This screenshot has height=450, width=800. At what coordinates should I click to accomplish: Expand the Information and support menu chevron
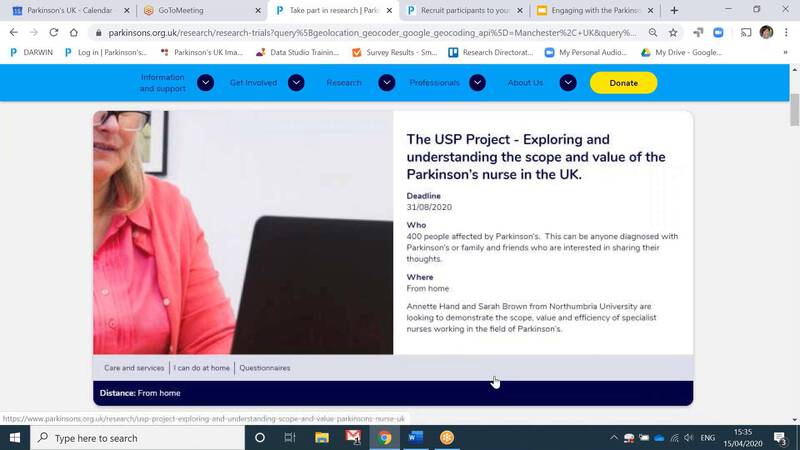pyautogui.click(x=206, y=83)
